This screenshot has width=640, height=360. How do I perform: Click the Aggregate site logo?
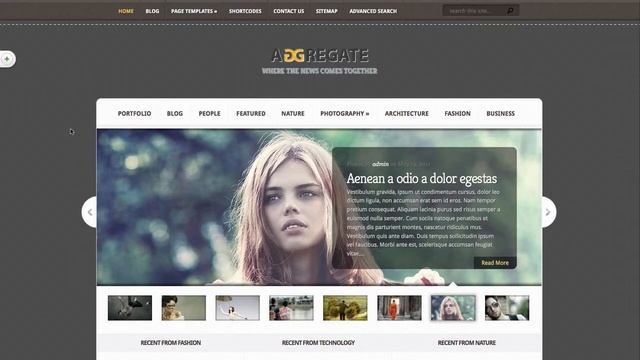tap(320, 56)
